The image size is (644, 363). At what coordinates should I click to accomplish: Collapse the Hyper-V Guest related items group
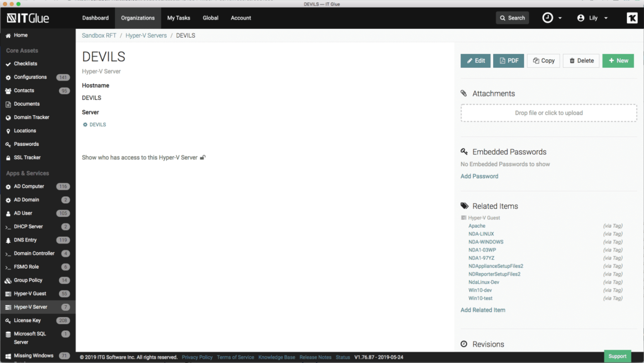(464, 218)
